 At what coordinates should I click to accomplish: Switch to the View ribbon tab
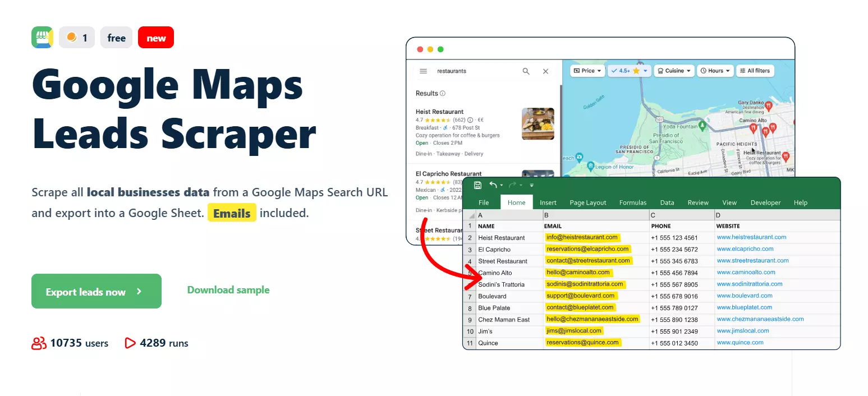tap(729, 202)
